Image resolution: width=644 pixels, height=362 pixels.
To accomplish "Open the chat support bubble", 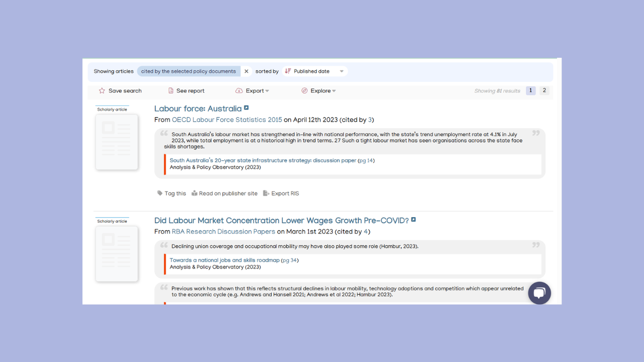I will [539, 293].
